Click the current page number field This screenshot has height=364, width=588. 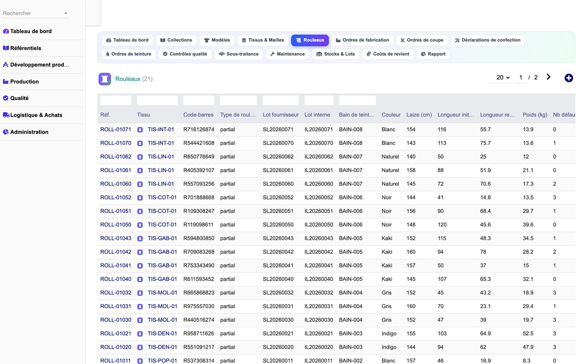[520, 77]
